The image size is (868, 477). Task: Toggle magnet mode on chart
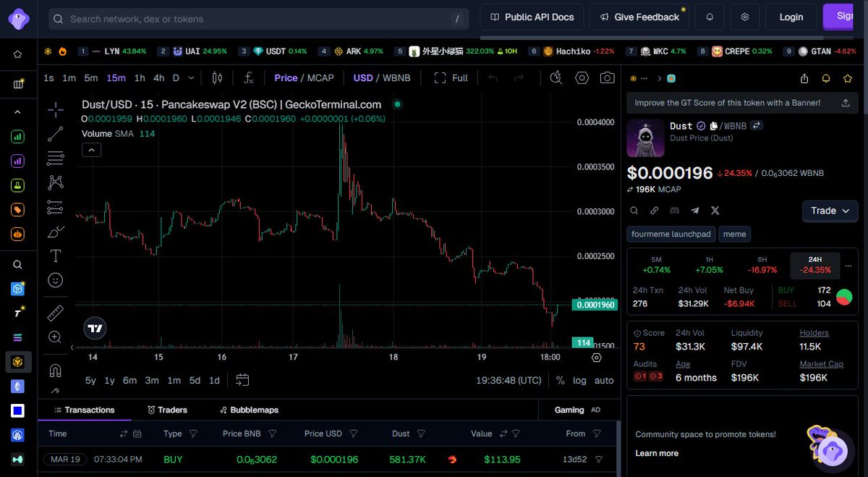(56, 371)
